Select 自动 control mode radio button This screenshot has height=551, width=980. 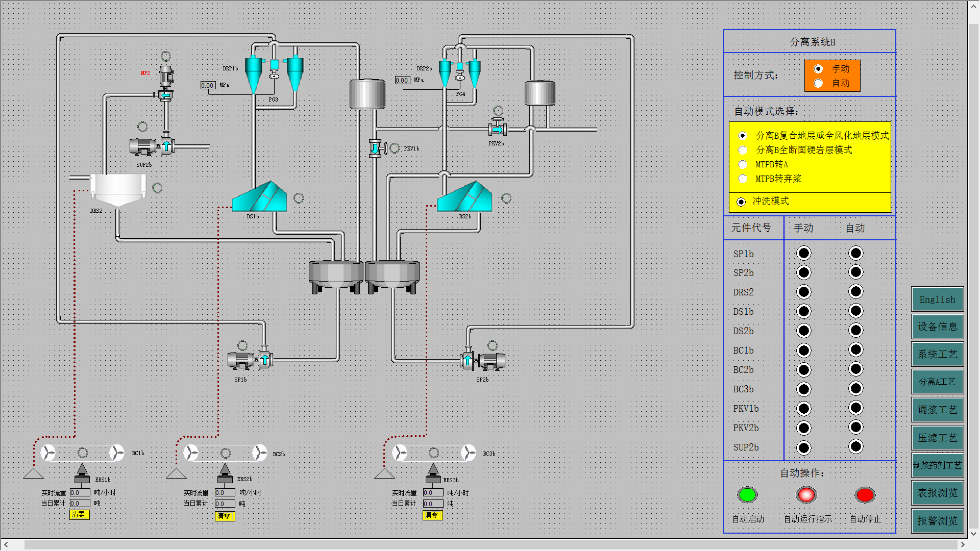pyautogui.click(x=818, y=83)
